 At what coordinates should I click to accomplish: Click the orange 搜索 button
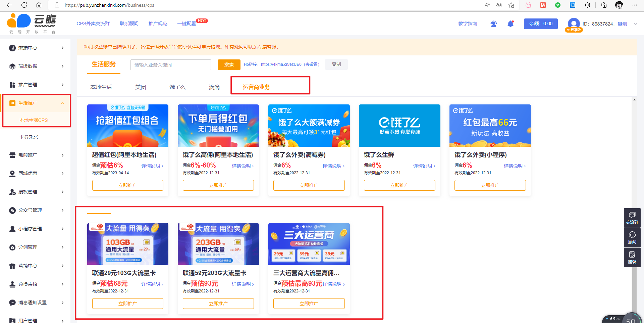(x=229, y=65)
